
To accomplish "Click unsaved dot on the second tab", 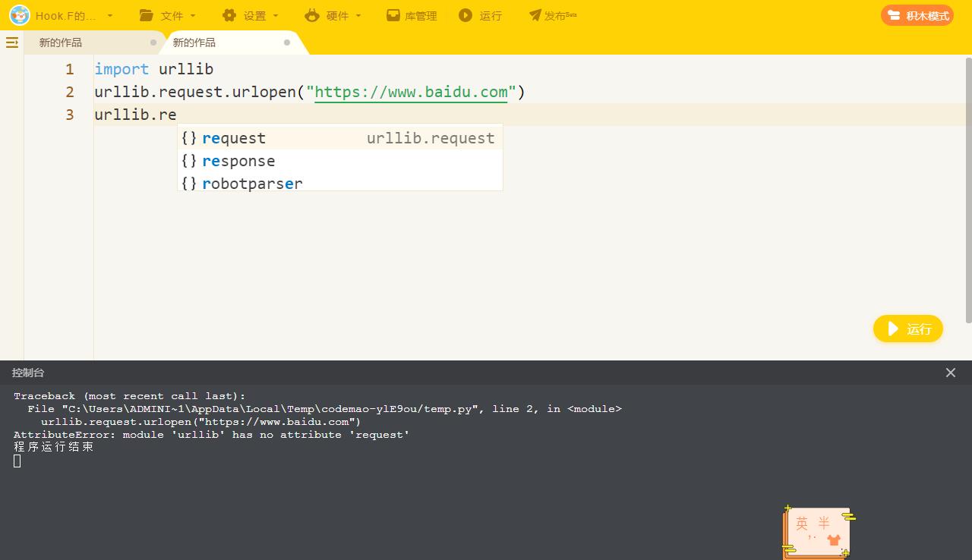I will pos(287,42).
